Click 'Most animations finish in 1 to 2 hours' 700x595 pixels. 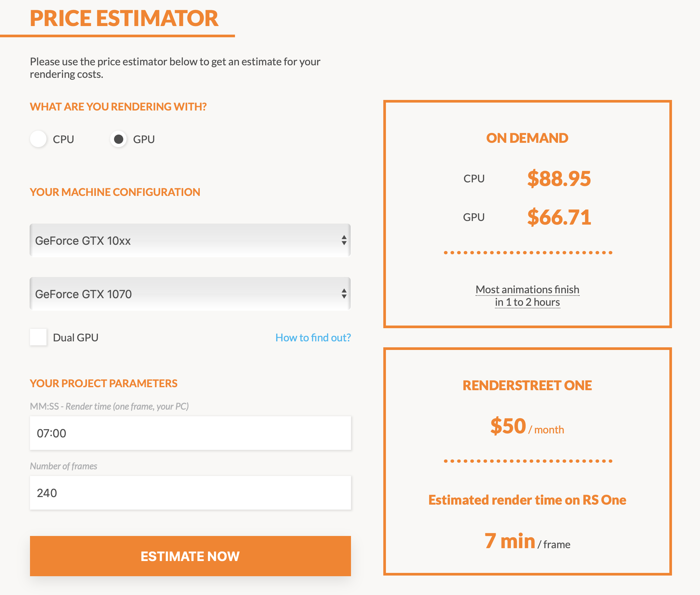coord(527,296)
